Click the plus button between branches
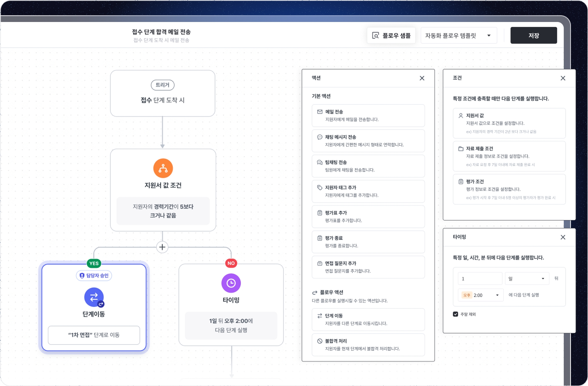 pos(162,247)
